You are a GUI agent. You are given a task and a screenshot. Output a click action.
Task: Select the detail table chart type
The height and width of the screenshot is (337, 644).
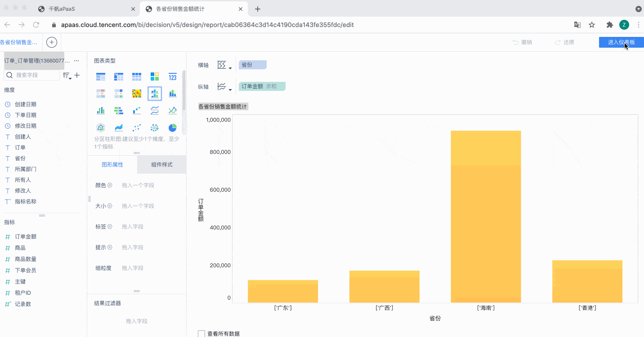tap(137, 77)
